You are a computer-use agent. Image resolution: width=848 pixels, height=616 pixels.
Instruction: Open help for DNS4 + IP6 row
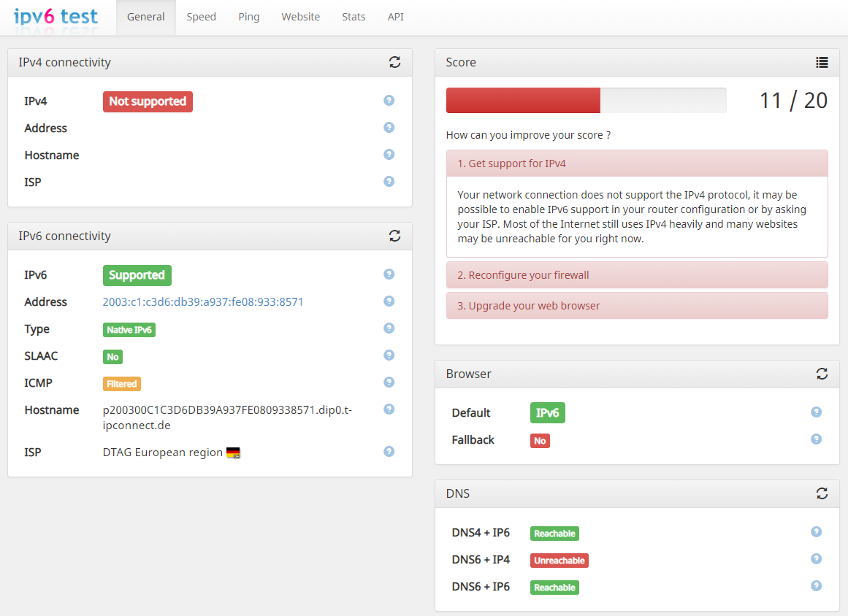tap(816, 532)
